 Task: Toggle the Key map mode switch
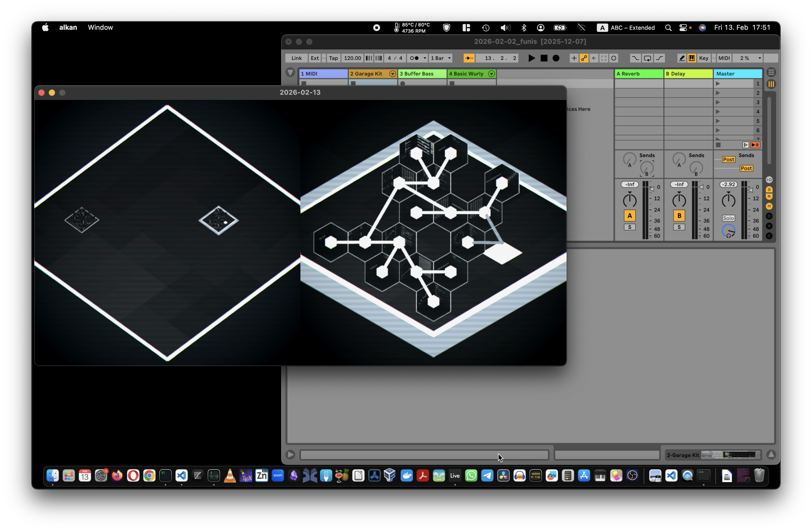(x=704, y=58)
